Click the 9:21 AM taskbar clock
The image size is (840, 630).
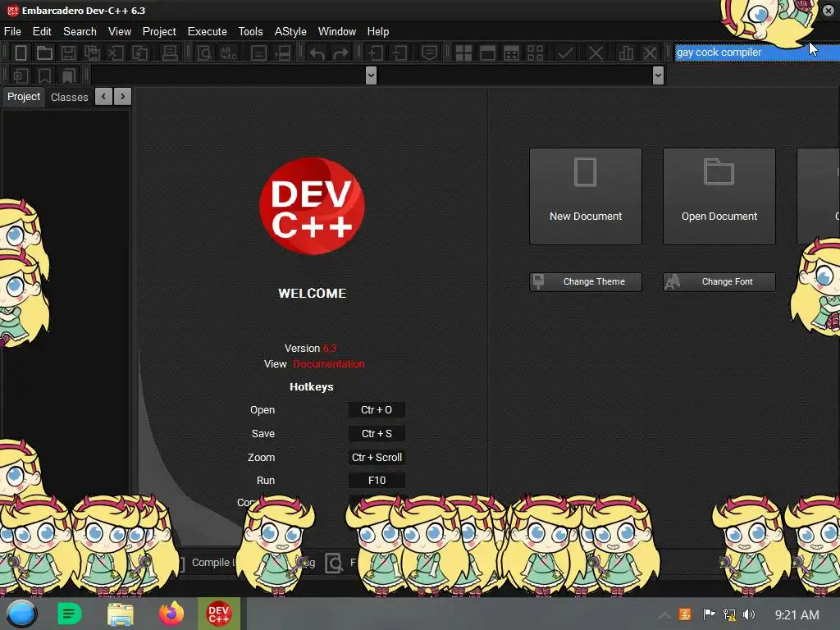pyautogui.click(x=797, y=615)
